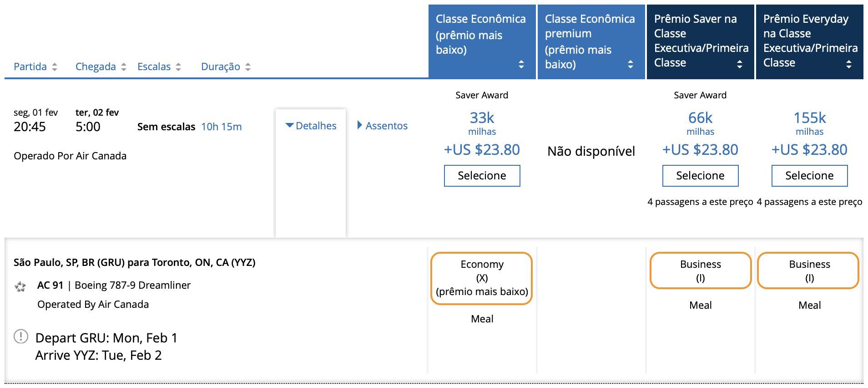The image size is (868, 388).
Task: Click the Partida sort arrows icon
Action: click(x=55, y=67)
